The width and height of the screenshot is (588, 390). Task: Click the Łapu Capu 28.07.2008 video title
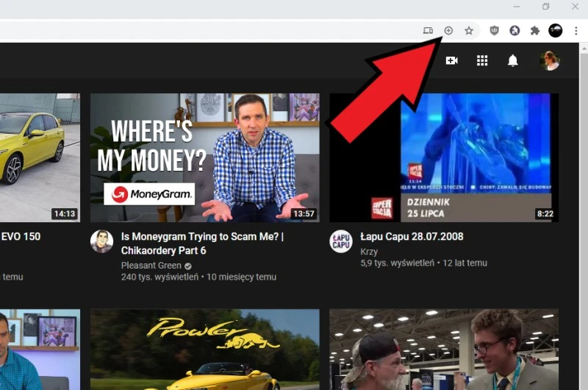[x=412, y=236]
